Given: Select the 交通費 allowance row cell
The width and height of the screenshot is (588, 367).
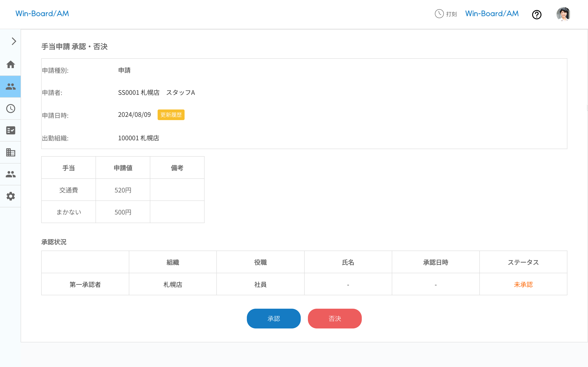Looking at the screenshot, I should click(69, 190).
